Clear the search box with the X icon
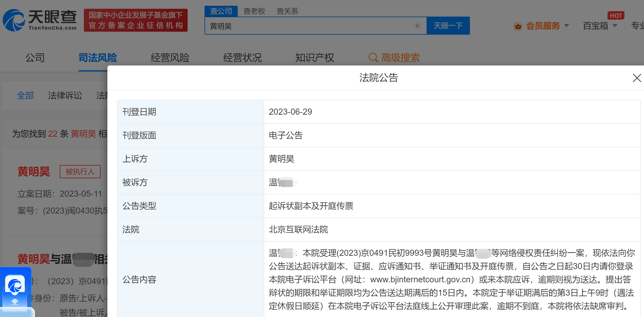Image resolution: width=644 pixels, height=317 pixels. coord(417,26)
